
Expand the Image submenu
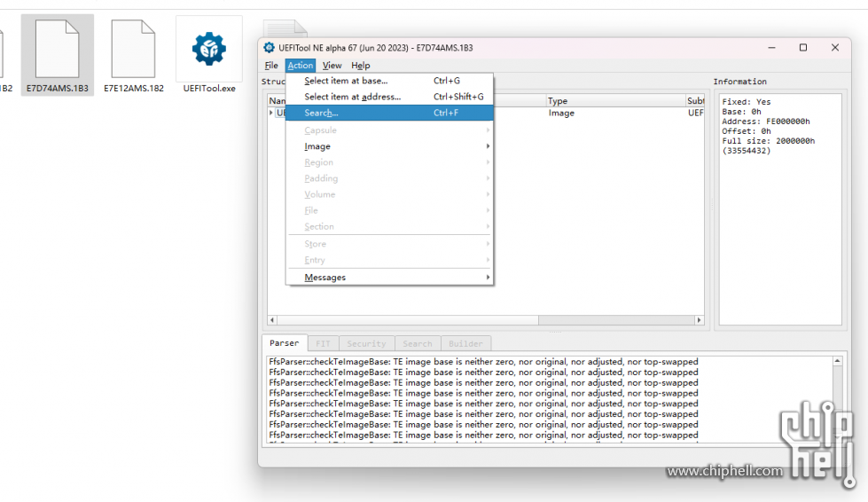point(390,146)
